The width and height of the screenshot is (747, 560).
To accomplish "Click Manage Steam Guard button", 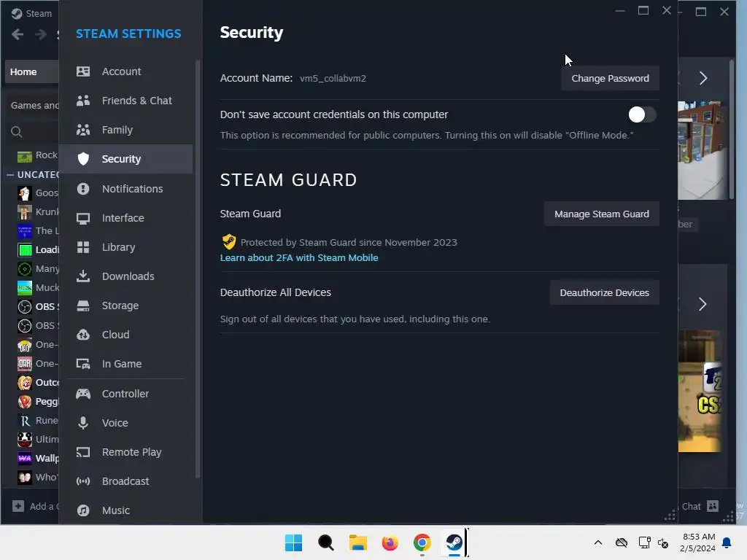I will [x=602, y=214].
